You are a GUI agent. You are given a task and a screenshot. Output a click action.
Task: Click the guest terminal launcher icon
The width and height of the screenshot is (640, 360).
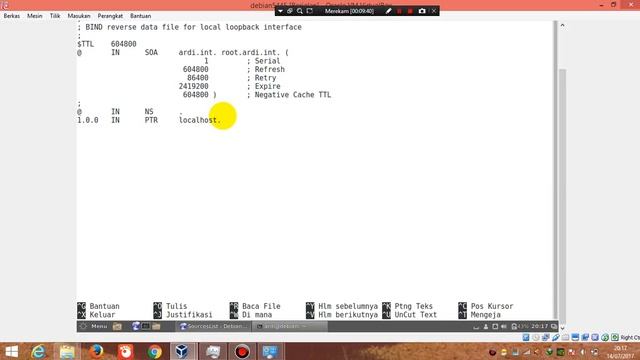point(146,326)
